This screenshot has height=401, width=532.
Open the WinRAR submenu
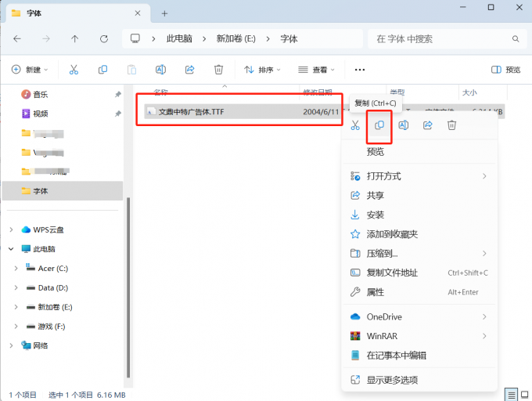419,336
